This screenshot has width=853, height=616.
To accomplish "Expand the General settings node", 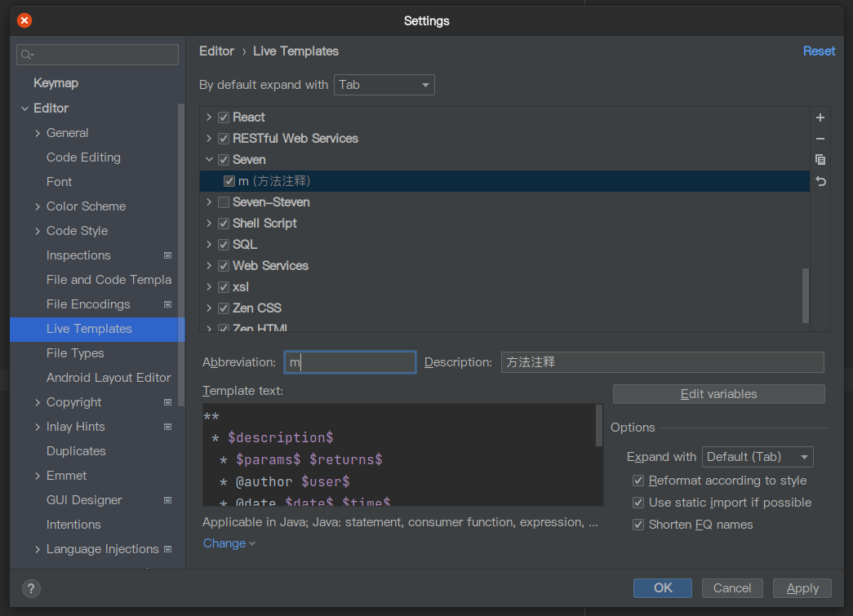I will pyautogui.click(x=38, y=133).
